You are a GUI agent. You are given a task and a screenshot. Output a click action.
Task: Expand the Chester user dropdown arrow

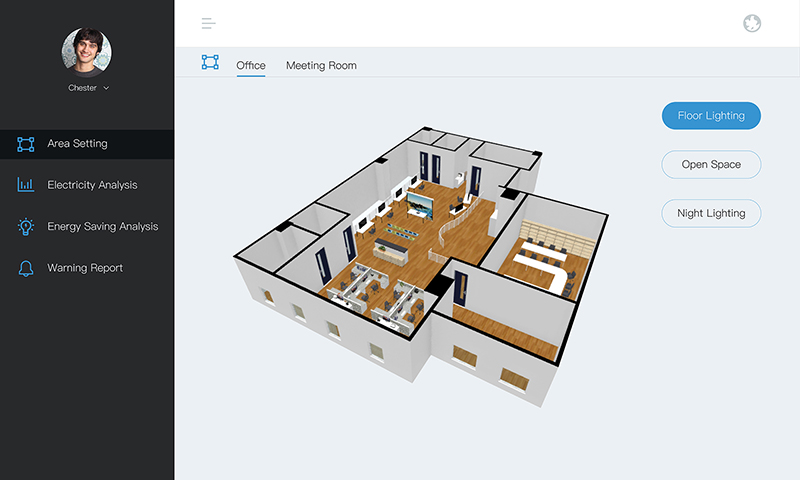coord(106,88)
